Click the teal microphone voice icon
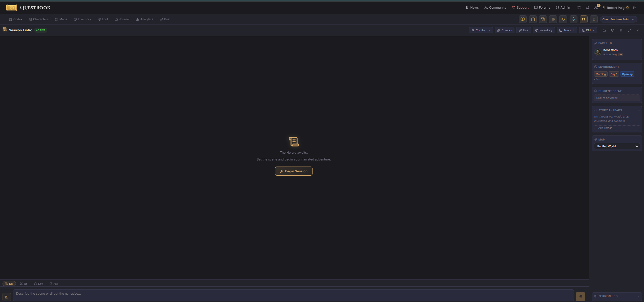Viewport: 644px width, 302px height. point(573,19)
